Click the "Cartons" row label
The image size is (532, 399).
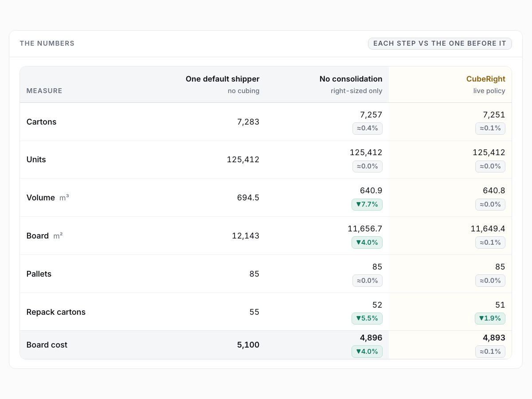[x=41, y=122]
